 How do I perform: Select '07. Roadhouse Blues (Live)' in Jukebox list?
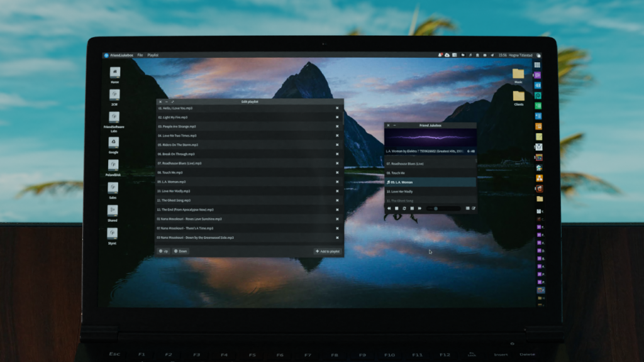[x=430, y=164]
